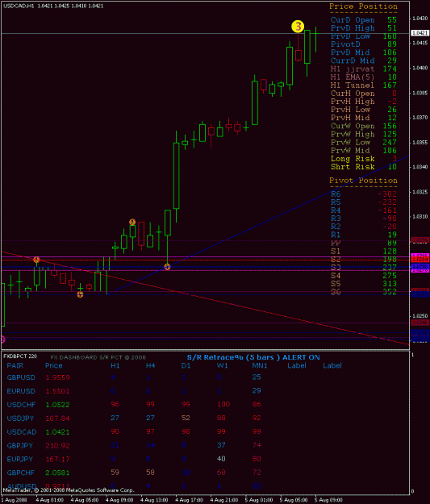
Task: Click the S1 pivot value 128
Action: click(390, 252)
